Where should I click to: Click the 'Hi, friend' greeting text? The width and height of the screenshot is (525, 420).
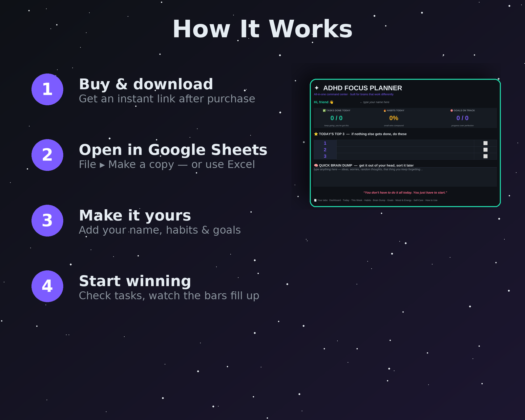(321, 102)
